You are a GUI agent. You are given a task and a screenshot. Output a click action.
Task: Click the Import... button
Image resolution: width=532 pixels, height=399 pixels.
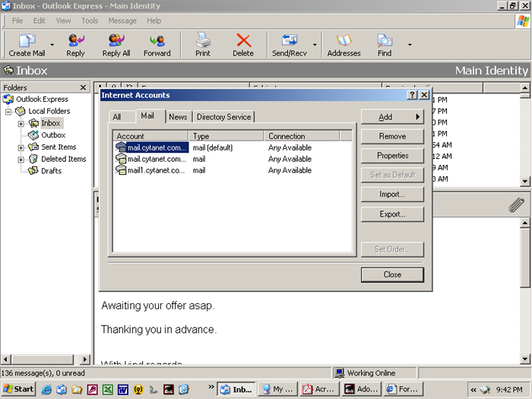point(392,195)
